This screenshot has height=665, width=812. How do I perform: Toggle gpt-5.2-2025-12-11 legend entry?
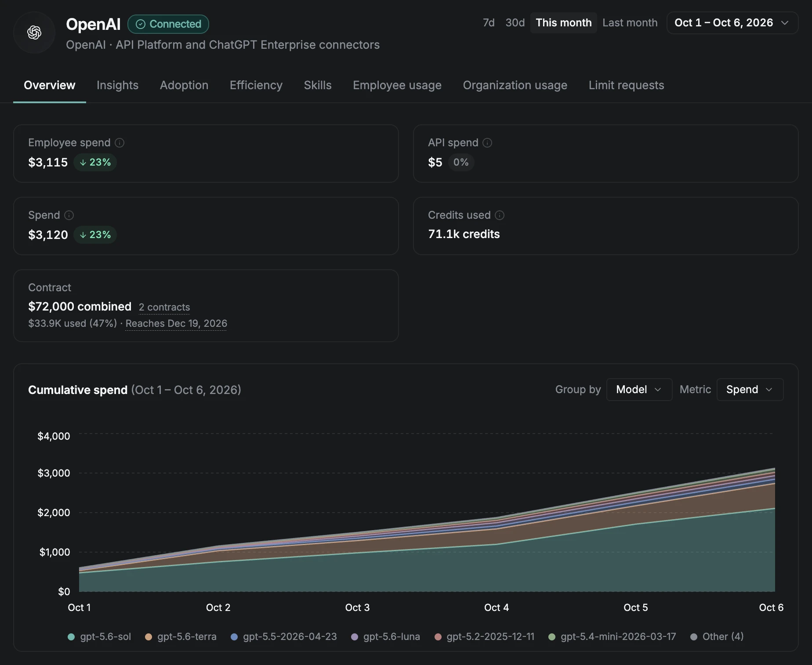pyautogui.click(x=484, y=636)
